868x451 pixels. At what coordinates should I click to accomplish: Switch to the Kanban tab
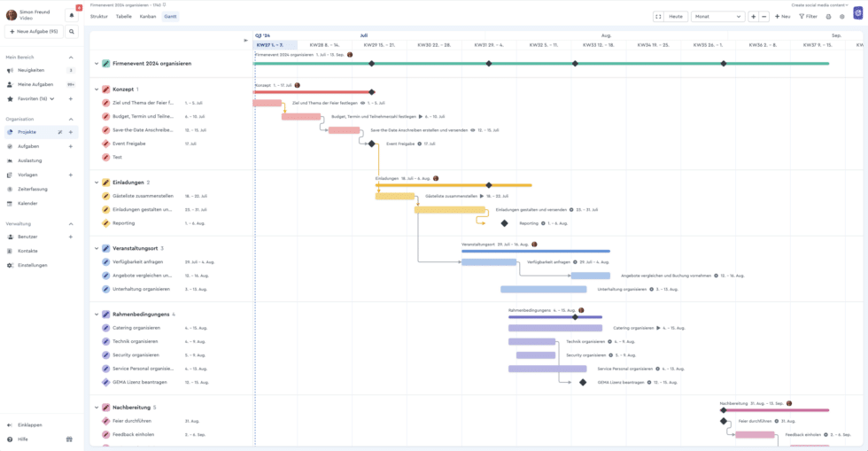click(x=148, y=17)
